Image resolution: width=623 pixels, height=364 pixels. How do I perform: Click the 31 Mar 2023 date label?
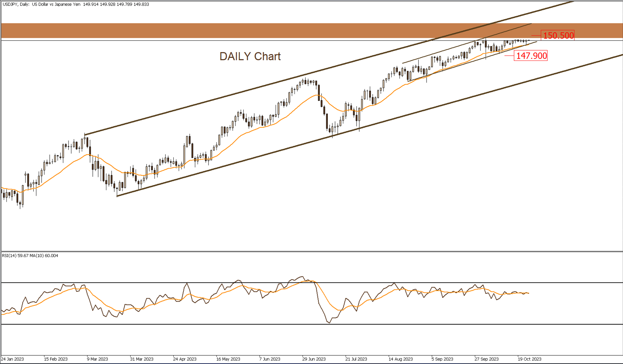pyautogui.click(x=142, y=359)
